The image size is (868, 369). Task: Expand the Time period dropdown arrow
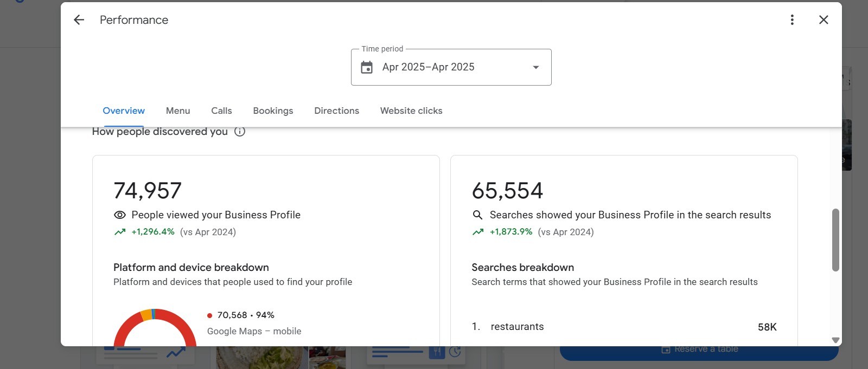(536, 67)
